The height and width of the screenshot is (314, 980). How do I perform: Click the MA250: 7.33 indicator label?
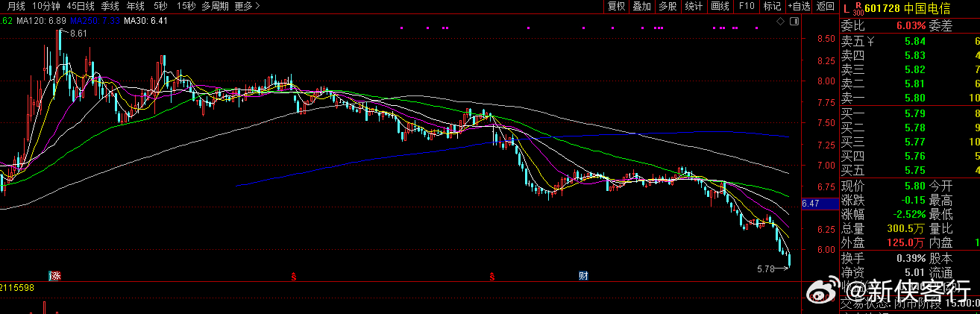pyautogui.click(x=95, y=20)
